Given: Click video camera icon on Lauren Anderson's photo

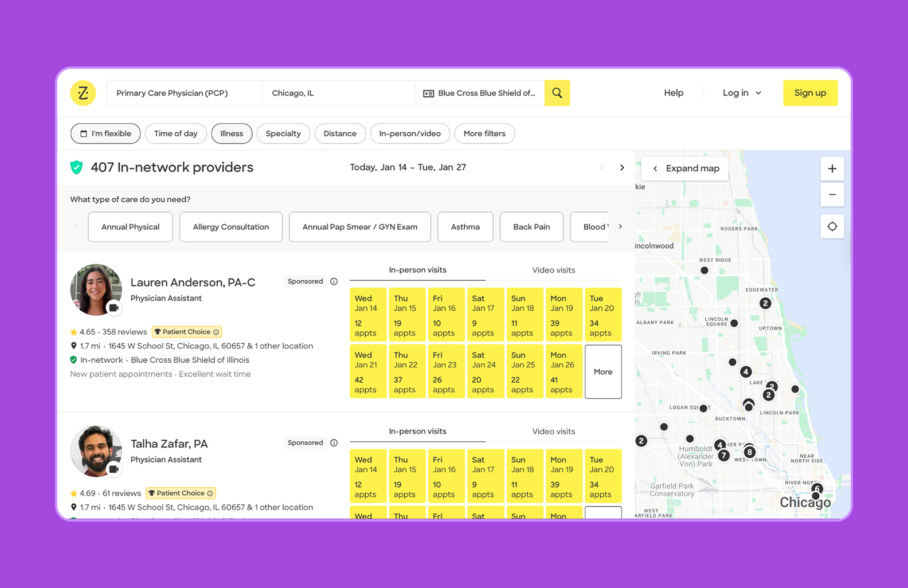Looking at the screenshot, I should point(114,308).
